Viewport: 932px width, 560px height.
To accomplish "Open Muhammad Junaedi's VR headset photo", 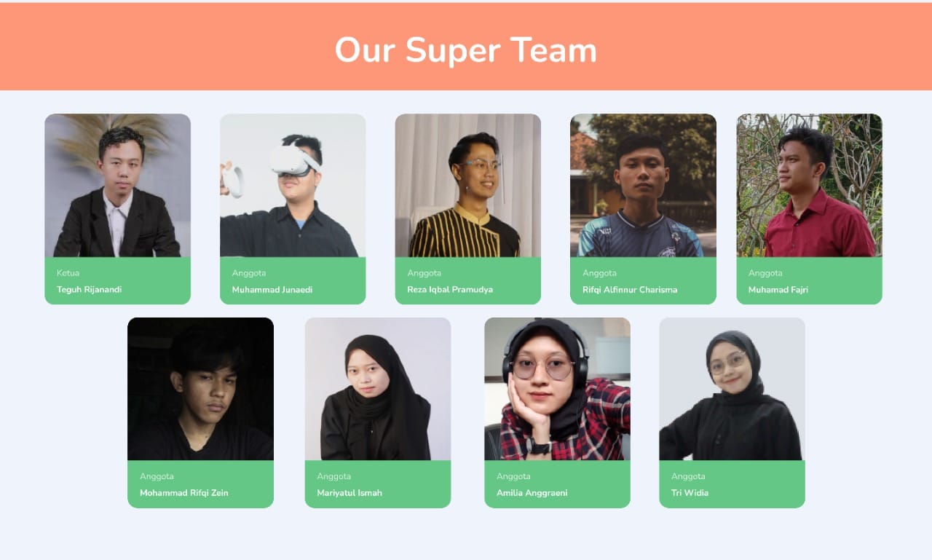I will click(x=293, y=185).
